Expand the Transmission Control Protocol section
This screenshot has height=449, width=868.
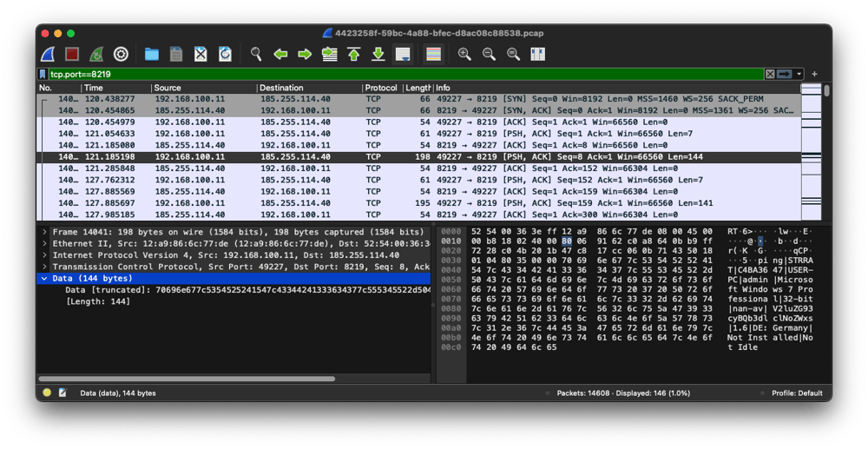click(x=44, y=267)
